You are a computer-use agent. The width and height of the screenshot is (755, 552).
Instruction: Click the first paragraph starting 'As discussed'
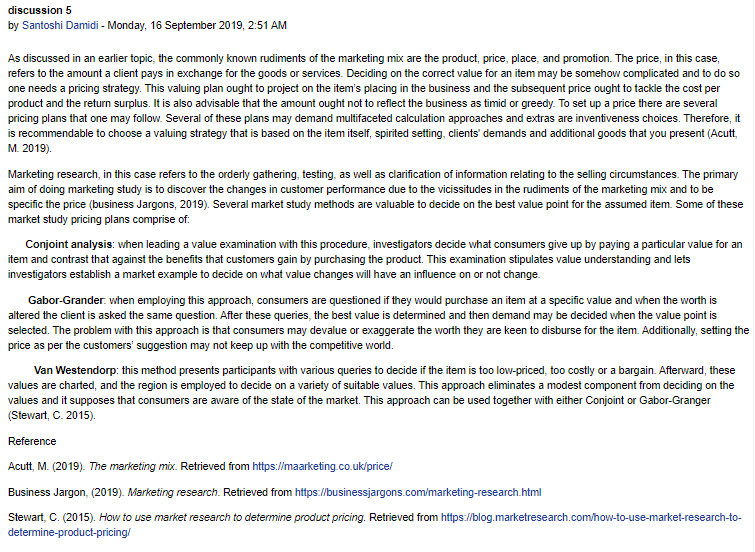374,103
